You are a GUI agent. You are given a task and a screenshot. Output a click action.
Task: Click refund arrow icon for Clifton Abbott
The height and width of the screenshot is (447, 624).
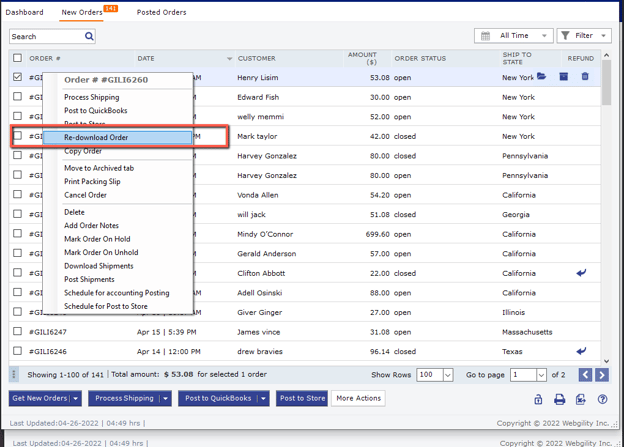coord(581,273)
